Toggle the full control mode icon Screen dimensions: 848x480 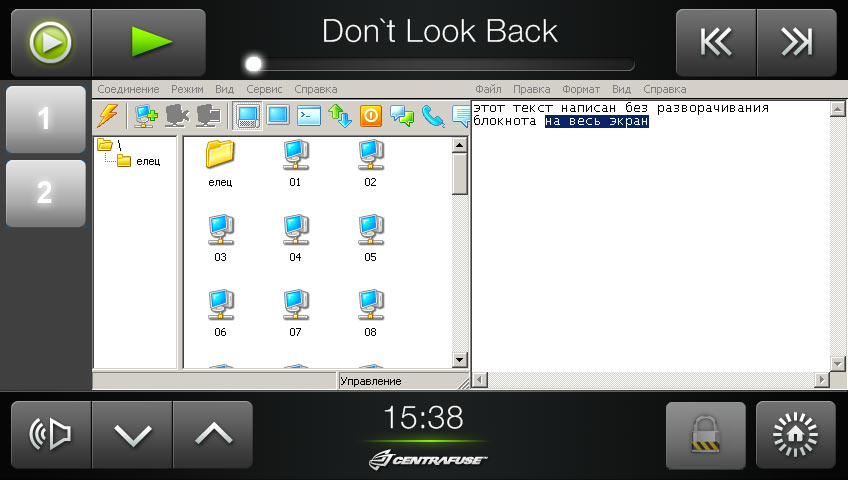coord(247,116)
